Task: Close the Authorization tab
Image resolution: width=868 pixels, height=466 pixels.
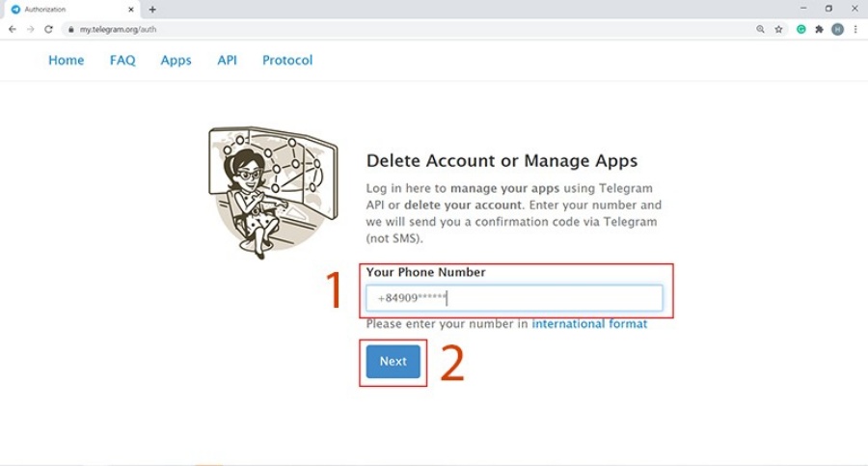Action: 132,10
